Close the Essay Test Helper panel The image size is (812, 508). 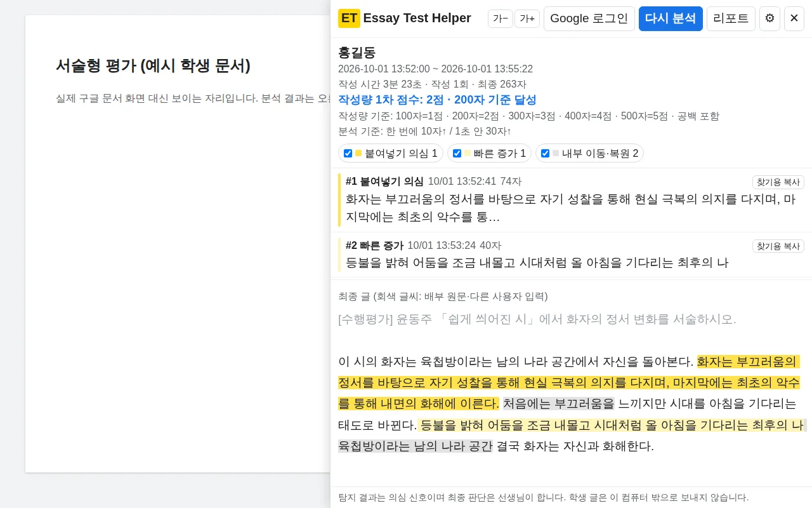794,18
